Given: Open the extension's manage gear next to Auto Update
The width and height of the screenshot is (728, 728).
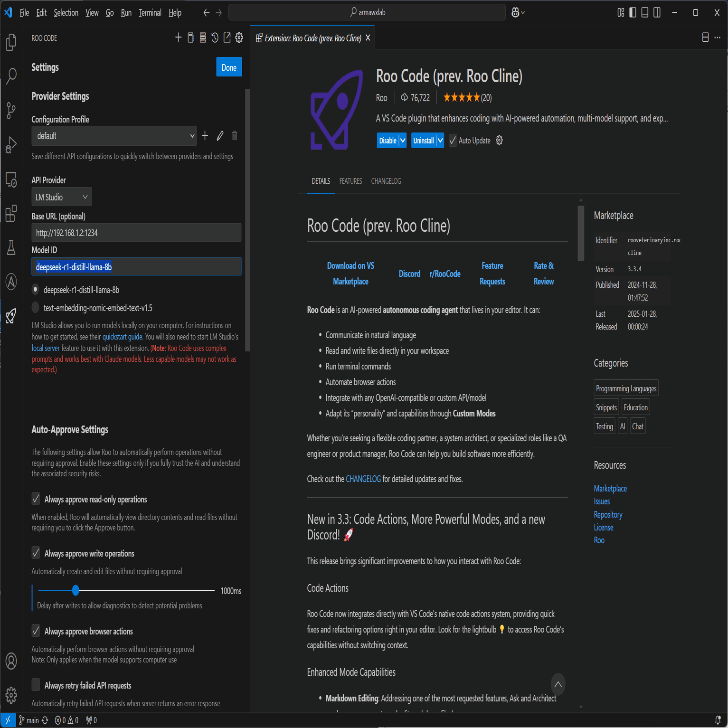Looking at the screenshot, I should 499,140.
